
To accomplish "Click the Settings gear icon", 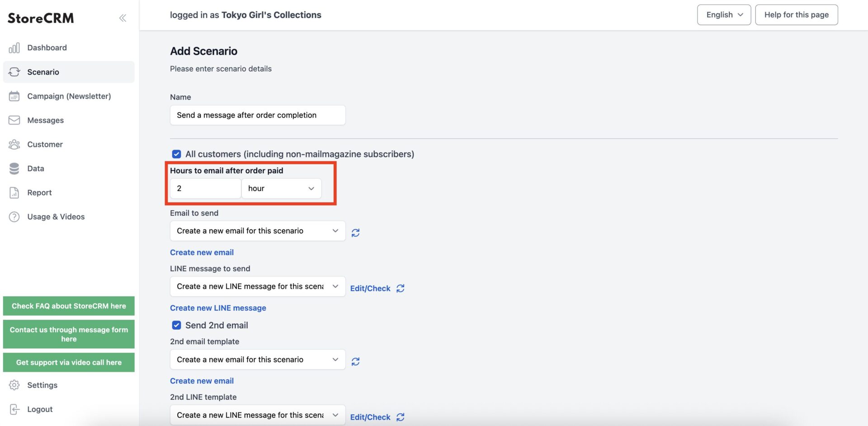I will pyautogui.click(x=14, y=385).
